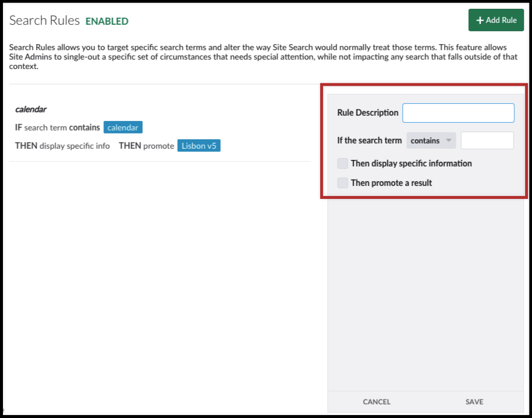The width and height of the screenshot is (532, 418).
Task: Select the blue 'calendar' term tag
Action: click(x=123, y=128)
